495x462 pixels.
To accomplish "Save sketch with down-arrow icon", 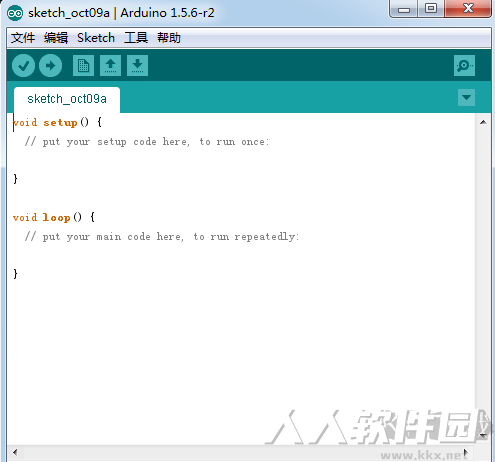I will (x=137, y=66).
